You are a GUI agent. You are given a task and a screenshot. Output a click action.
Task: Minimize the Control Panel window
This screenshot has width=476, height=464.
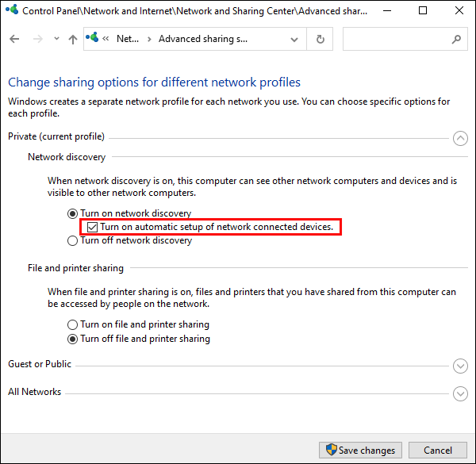[x=387, y=10]
